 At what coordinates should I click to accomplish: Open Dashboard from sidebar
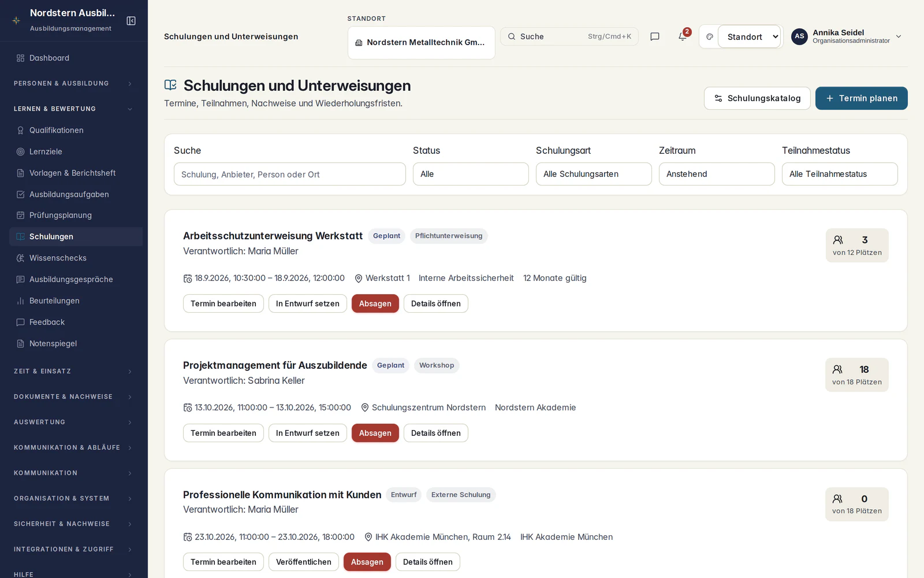click(76, 58)
